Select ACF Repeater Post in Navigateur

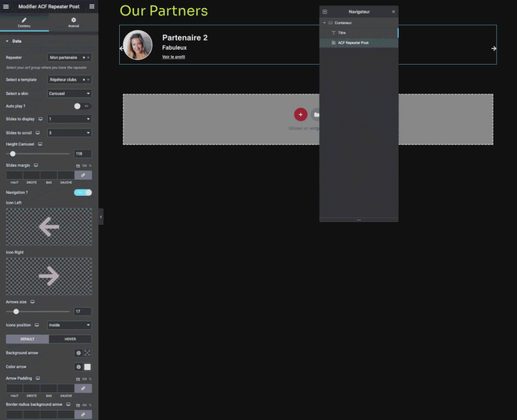(x=359, y=42)
